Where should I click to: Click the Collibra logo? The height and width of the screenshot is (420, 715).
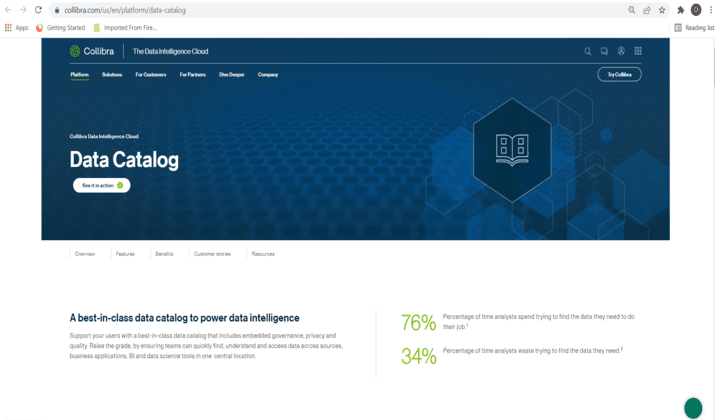[92, 51]
